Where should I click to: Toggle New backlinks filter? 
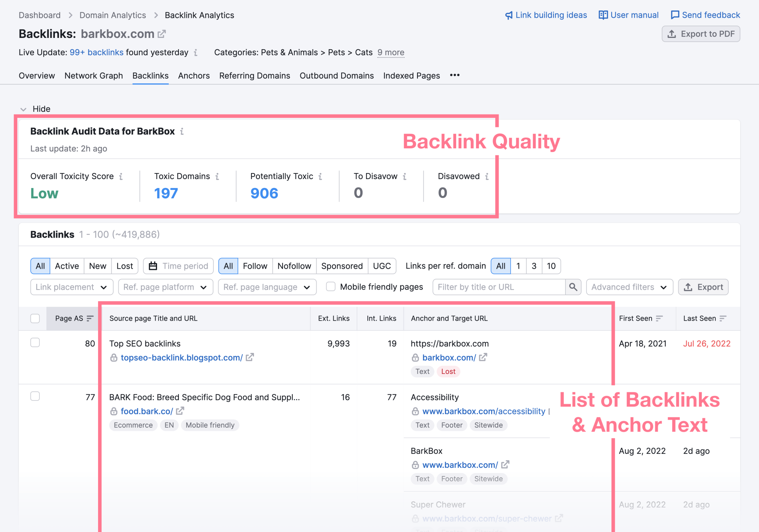click(x=98, y=266)
